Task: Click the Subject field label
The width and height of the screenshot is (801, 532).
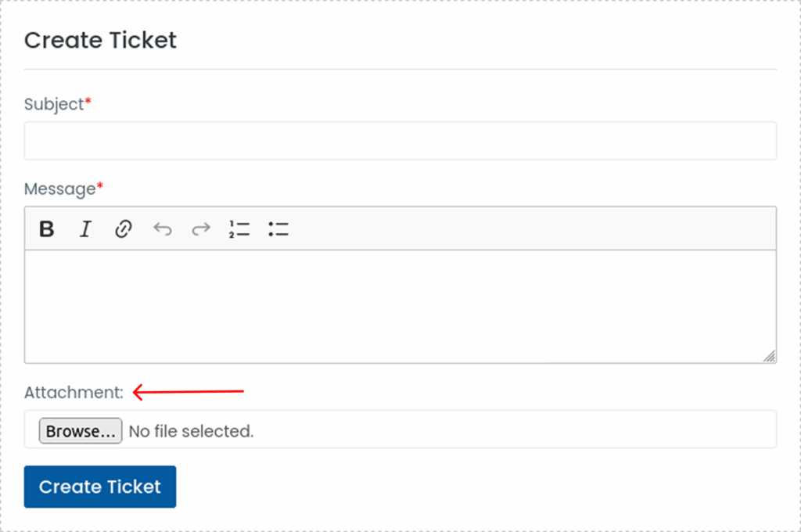Action: click(x=53, y=104)
